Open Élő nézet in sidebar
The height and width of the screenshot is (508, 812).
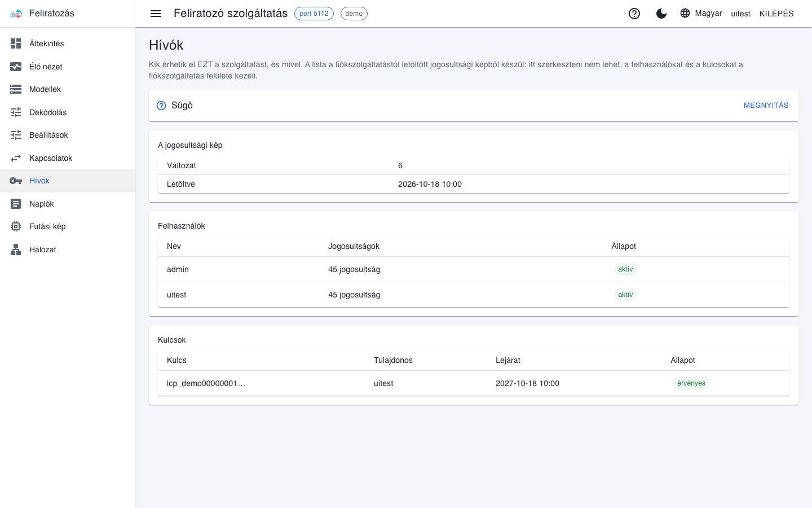click(68, 67)
